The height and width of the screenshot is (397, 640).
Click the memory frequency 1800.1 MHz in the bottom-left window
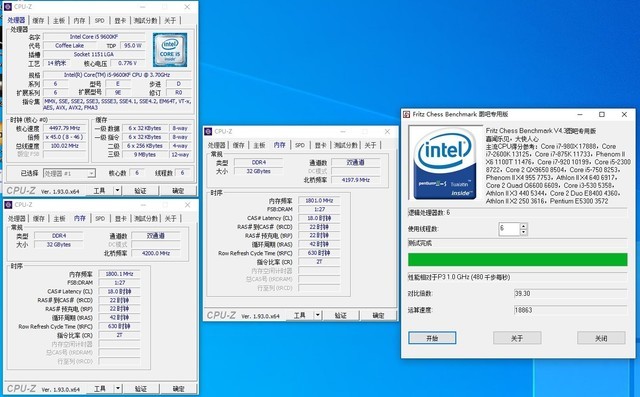(x=119, y=274)
